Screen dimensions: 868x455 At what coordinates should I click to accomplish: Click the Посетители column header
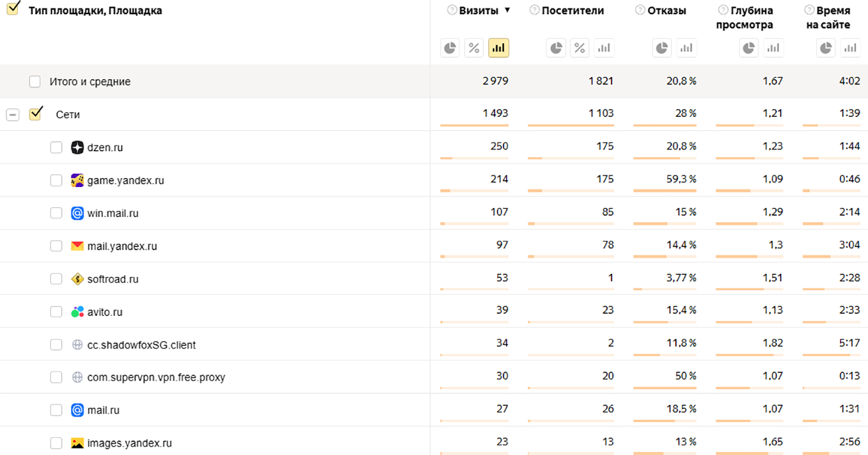pyautogui.click(x=572, y=10)
